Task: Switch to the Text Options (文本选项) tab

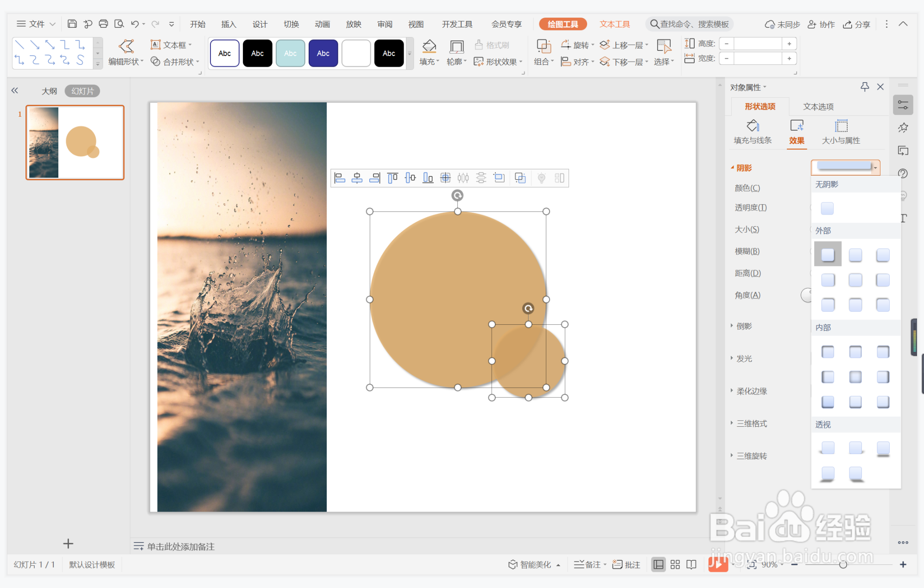Action: [x=818, y=107]
